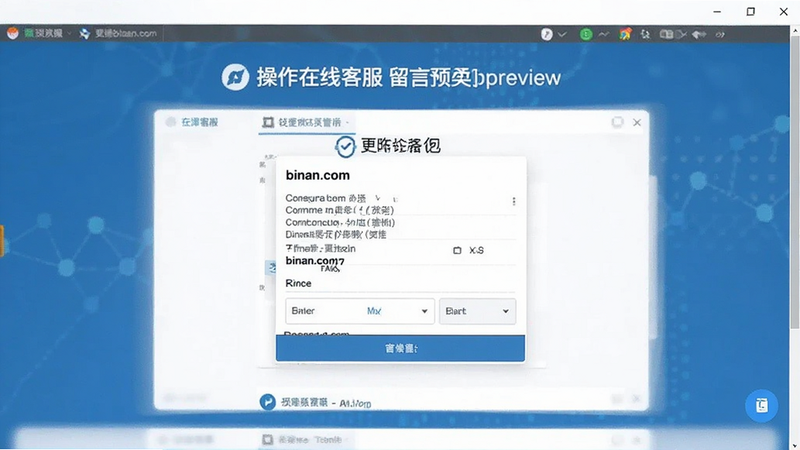
Task: Click the scrollbar down arrow at the bottom right
Action: click(x=795, y=446)
